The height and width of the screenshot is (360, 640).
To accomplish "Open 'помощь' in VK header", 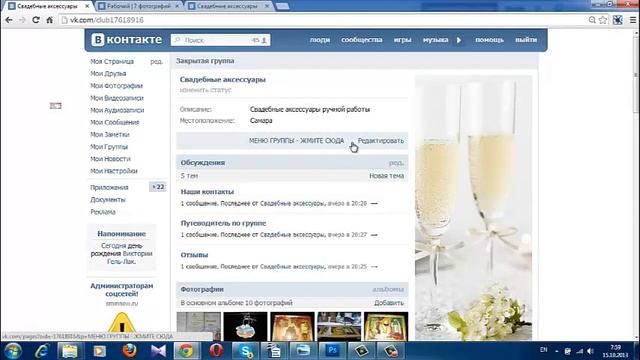I will tap(489, 40).
